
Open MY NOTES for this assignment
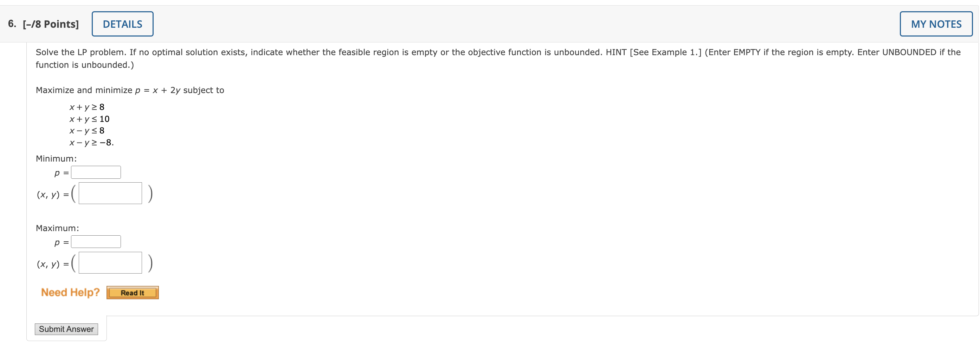point(936,24)
